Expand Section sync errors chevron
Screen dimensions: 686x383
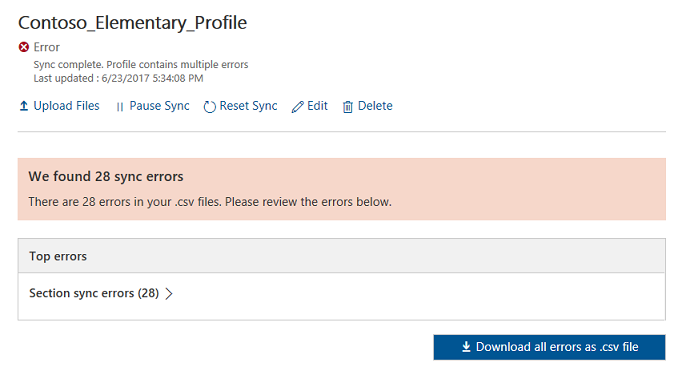pyautogui.click(x=169, y=294)
